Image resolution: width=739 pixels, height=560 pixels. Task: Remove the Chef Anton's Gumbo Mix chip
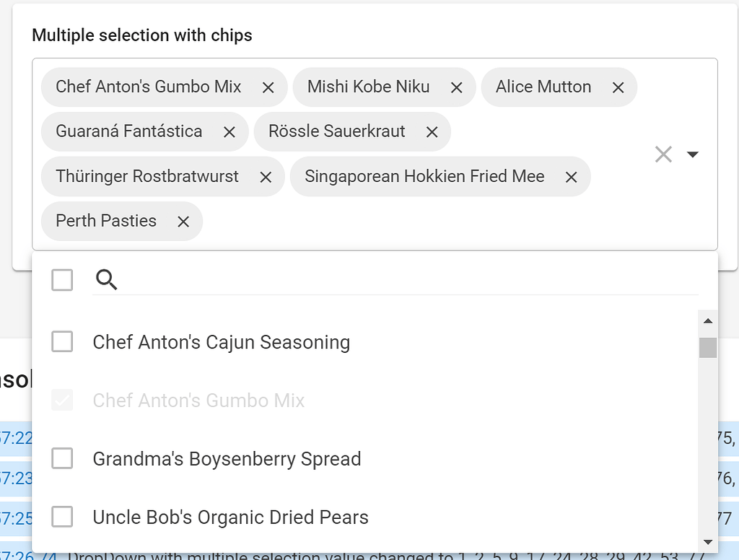(268, 87)
